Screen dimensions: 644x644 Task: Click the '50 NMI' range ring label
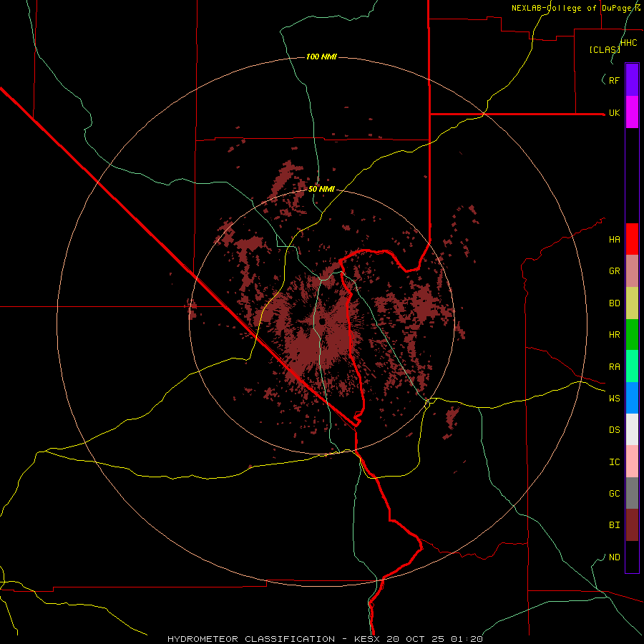tap(321, 189)
